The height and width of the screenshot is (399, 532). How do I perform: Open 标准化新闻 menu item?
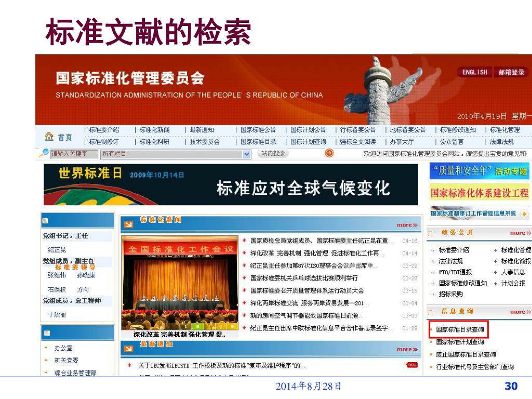point(154,129)
